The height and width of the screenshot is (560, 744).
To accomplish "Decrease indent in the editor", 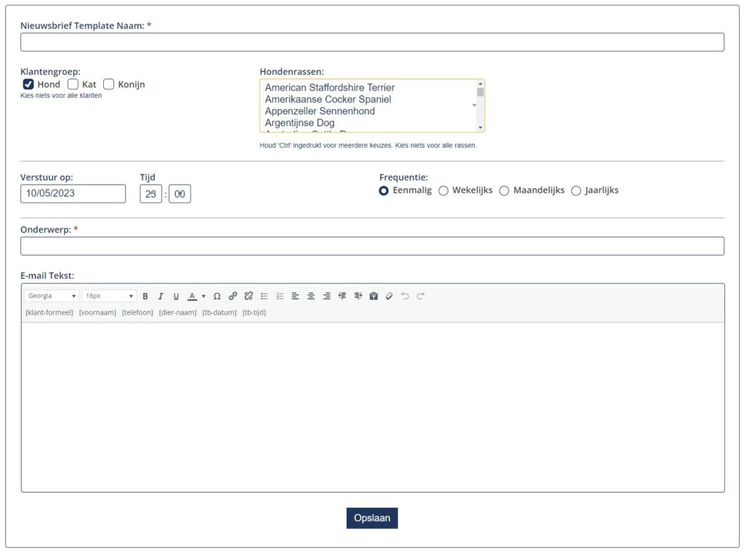I will (x=342, y=296).
